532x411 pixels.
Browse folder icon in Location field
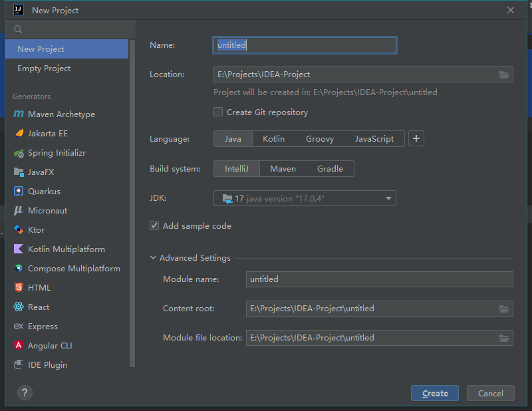[x=504, y=74]
